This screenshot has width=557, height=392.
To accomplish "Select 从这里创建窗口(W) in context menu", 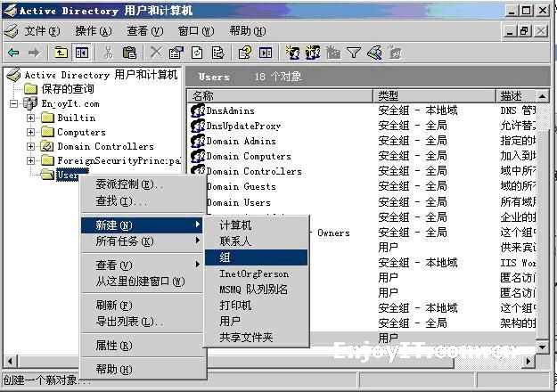I will pyautogui.click(x=142, y=282).
